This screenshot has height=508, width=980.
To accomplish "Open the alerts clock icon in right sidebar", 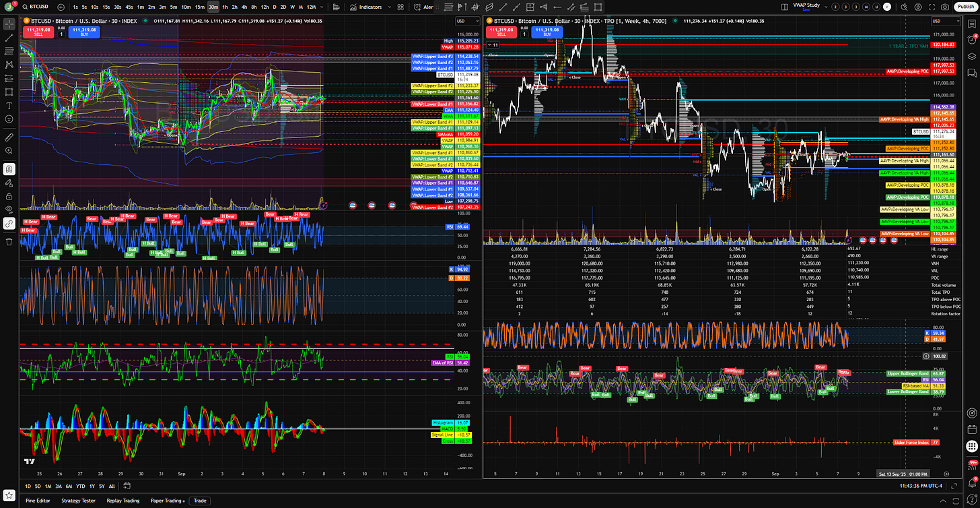I will click(x=972, y=39).
